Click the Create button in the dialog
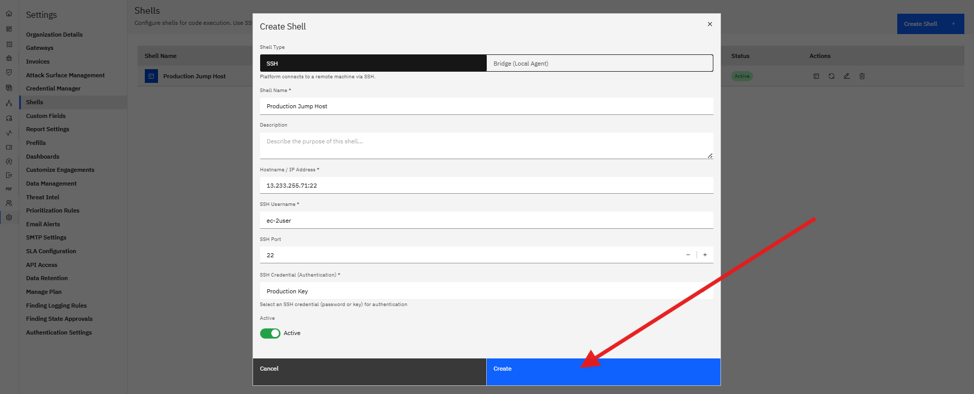This screenshot has height=394, width=974. [x=603, y=372]
